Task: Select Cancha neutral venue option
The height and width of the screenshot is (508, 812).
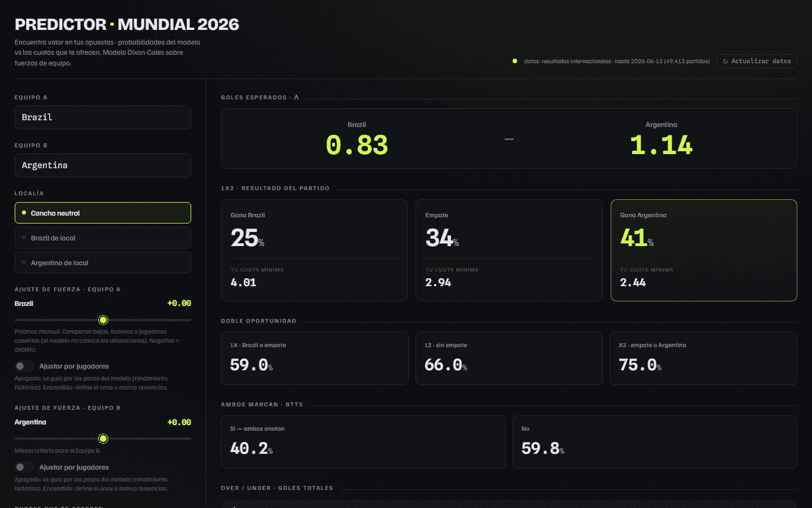Action: point(103,213)
